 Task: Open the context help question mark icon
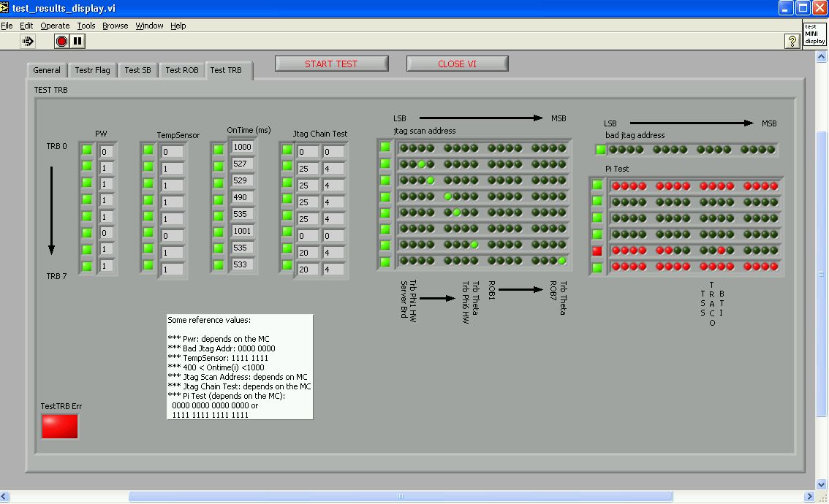tap(791, 42)
